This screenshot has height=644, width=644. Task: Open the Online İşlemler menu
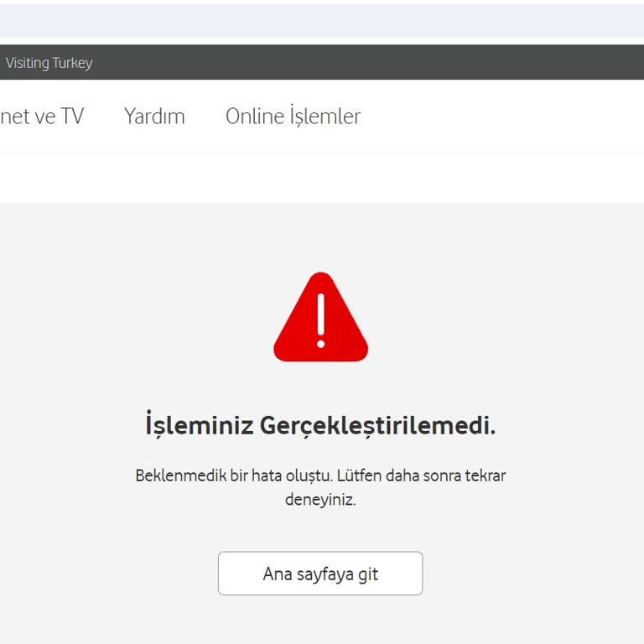click(293, 116)
